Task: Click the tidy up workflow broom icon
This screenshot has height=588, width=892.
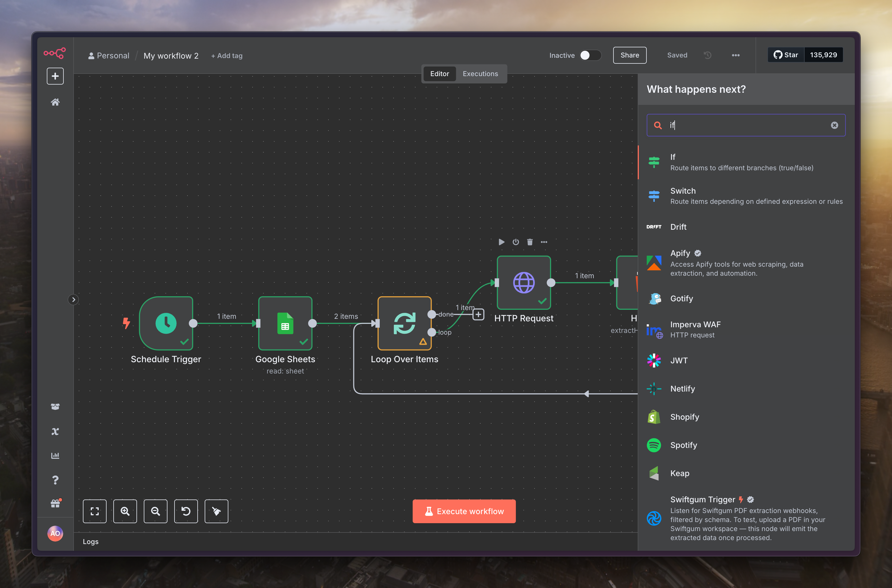Action: coord(216,511)
